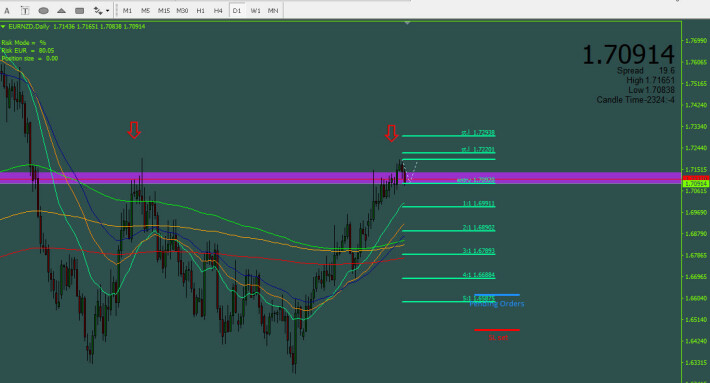
Task: Click the 1.66040 price axis label
Action: (x=696, y=298)
